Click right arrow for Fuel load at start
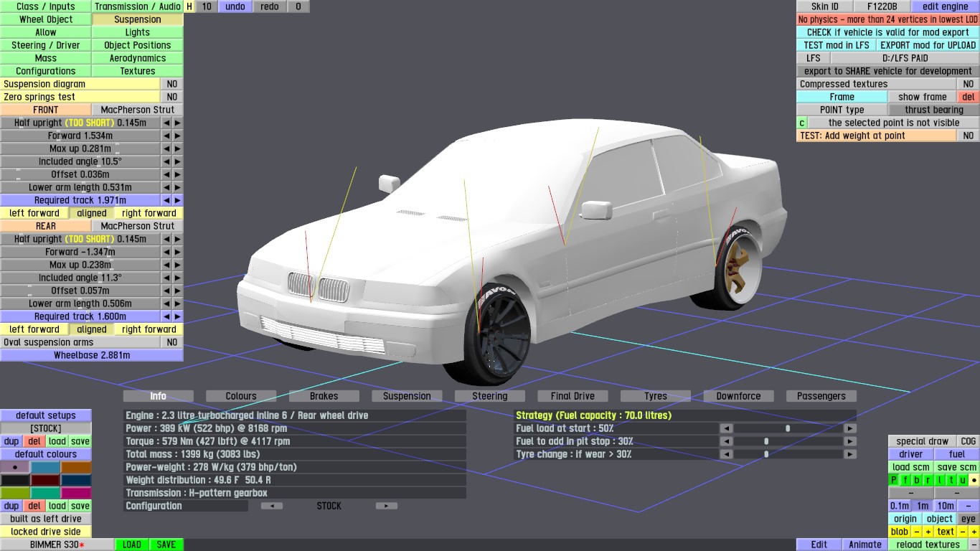 850,428
